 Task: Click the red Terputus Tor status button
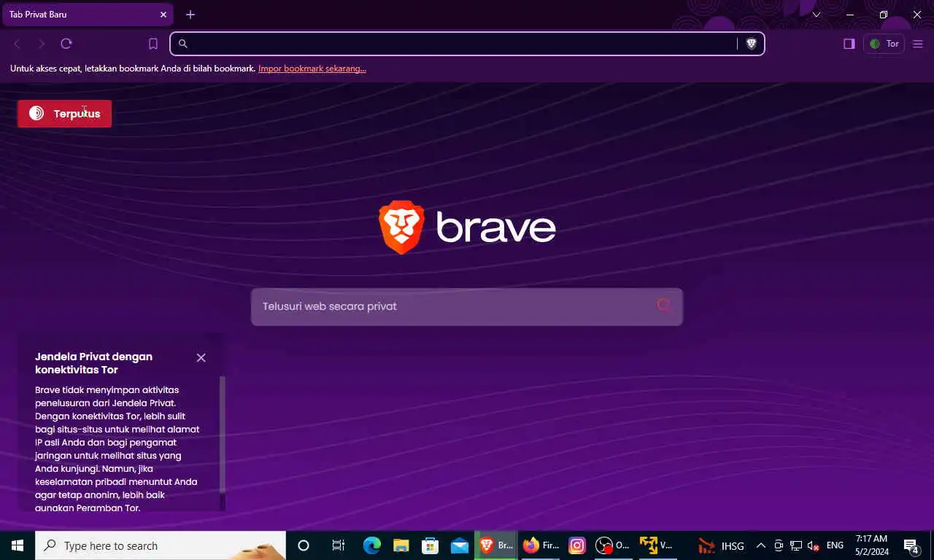pyautogui.click(x=64, y=114)
